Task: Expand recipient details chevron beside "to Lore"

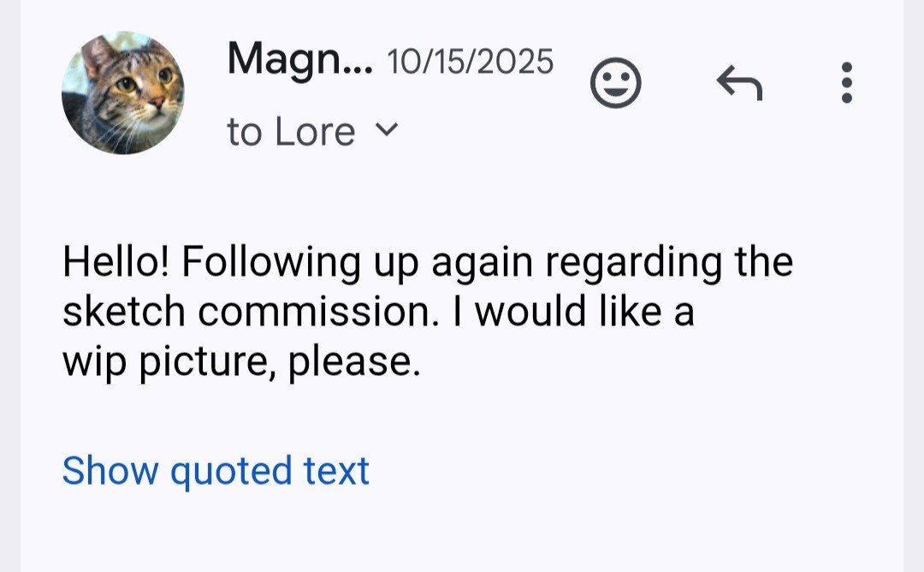Action: point(388,130)
